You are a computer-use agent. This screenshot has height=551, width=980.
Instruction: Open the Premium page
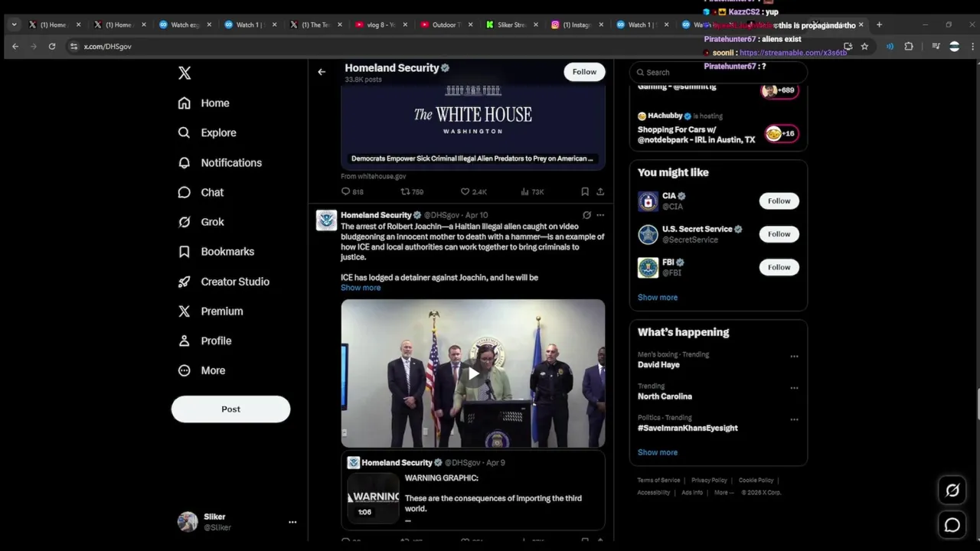[211, 311]
